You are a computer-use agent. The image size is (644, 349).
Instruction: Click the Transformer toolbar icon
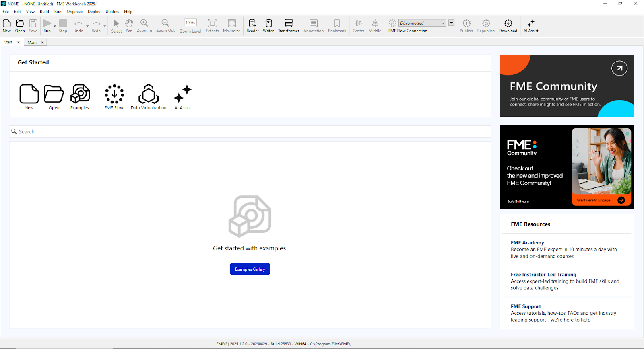coord(289,26)
